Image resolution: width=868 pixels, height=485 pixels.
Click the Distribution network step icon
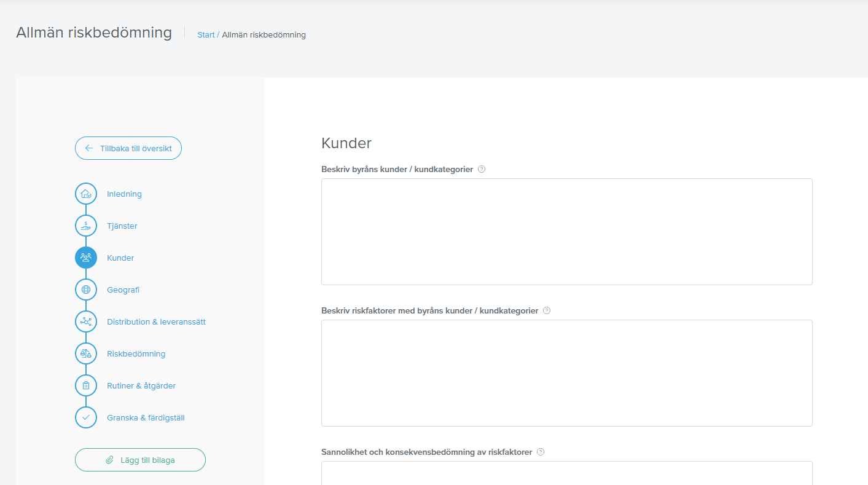[x=86, y=321]
